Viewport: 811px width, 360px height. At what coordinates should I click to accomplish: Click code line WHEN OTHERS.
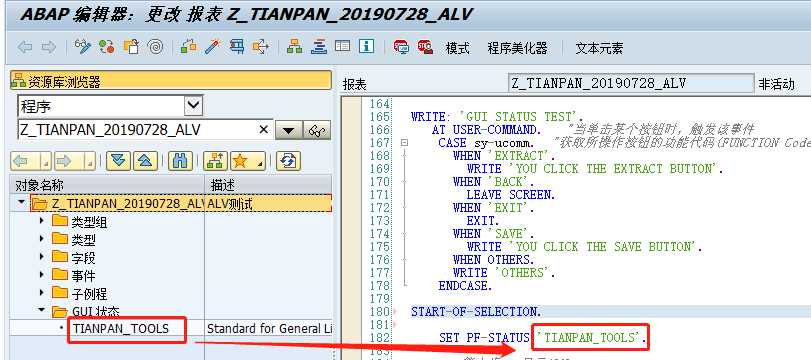click(x=494, y=259)
